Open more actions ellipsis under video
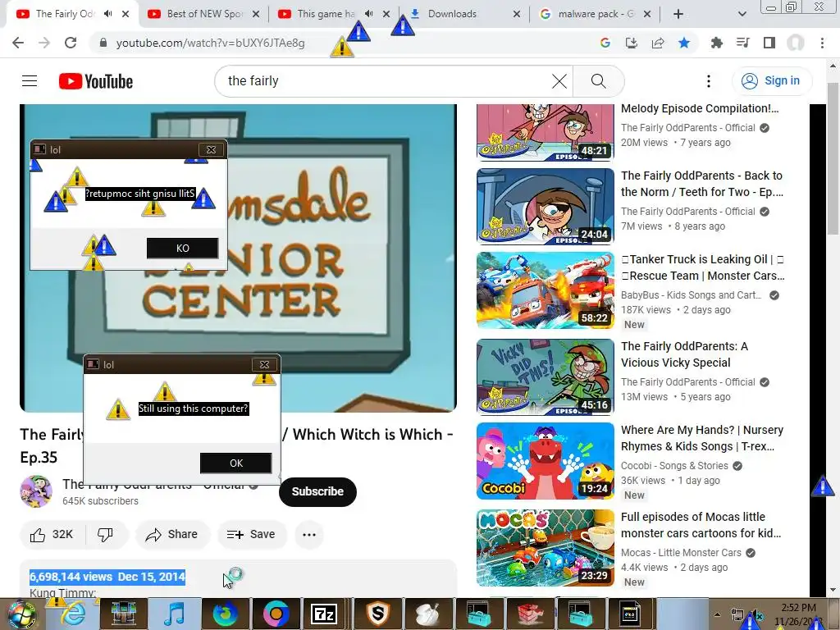The image size is (840, 630). 309,535
